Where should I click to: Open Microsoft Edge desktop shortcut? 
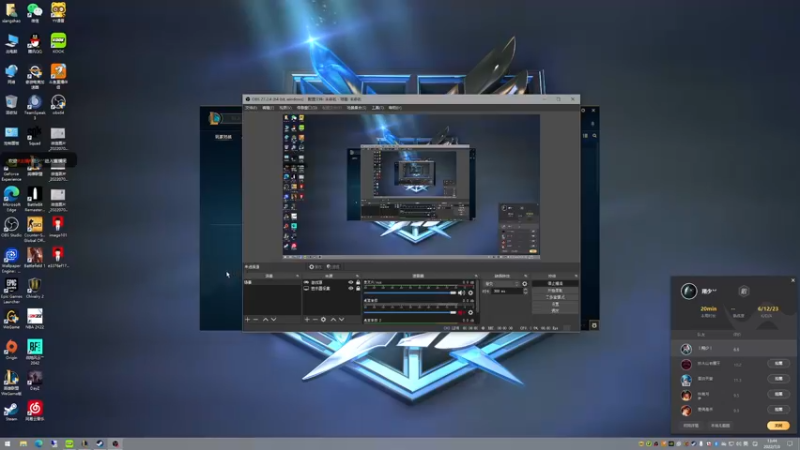click(11, 198)
